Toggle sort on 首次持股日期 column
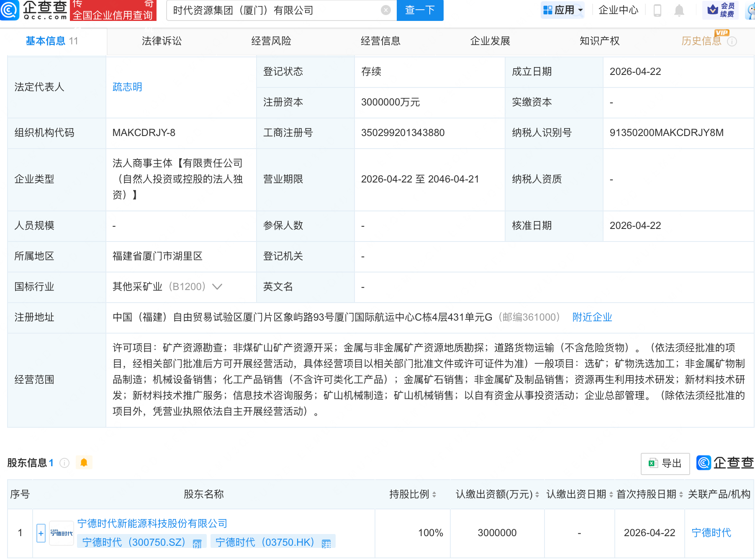 click(681, 494)
